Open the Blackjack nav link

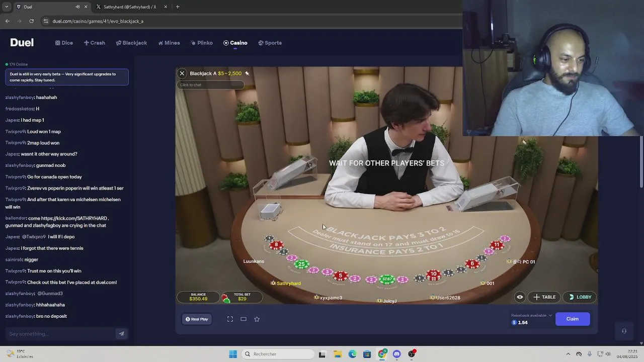click(x=131, y=43)
